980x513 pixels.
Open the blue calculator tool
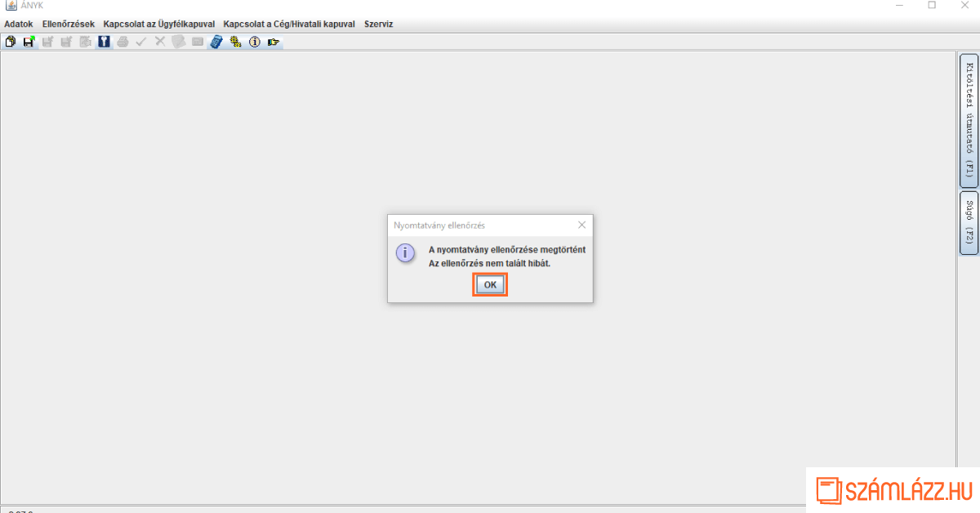[216, 42]
